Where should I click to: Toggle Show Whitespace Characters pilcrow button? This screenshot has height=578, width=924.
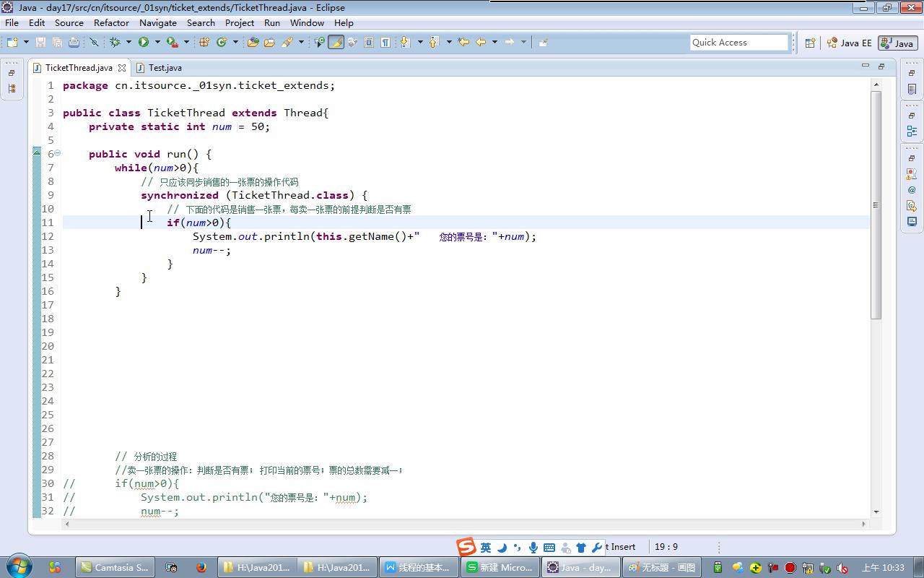pyautogui.click(x=385, y=43)
